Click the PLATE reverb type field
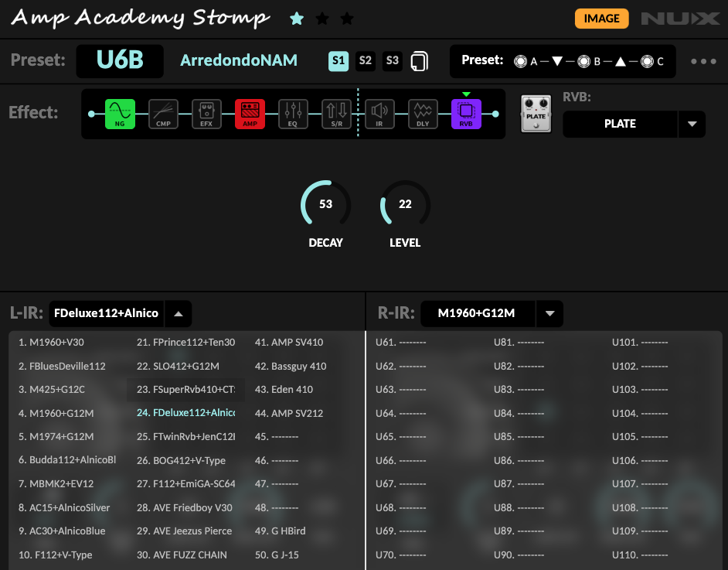728x570 pixels. 620,124
